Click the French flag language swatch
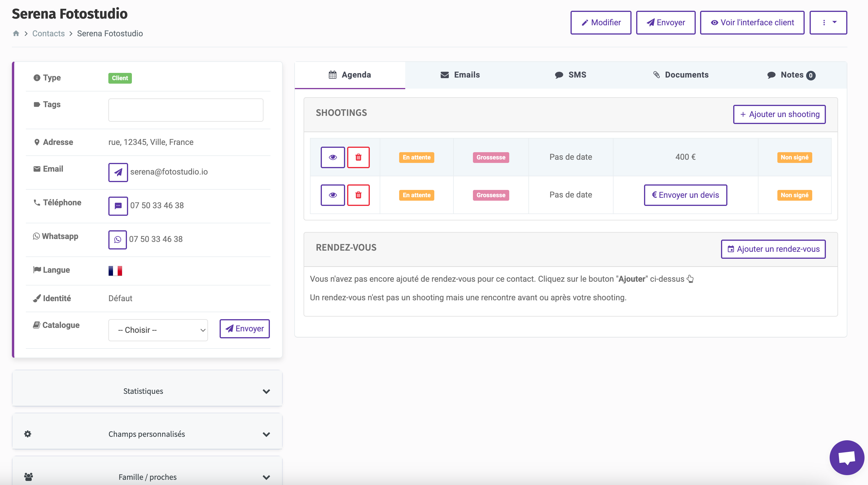Screen dimensions: 868x485 click(115, 270)
